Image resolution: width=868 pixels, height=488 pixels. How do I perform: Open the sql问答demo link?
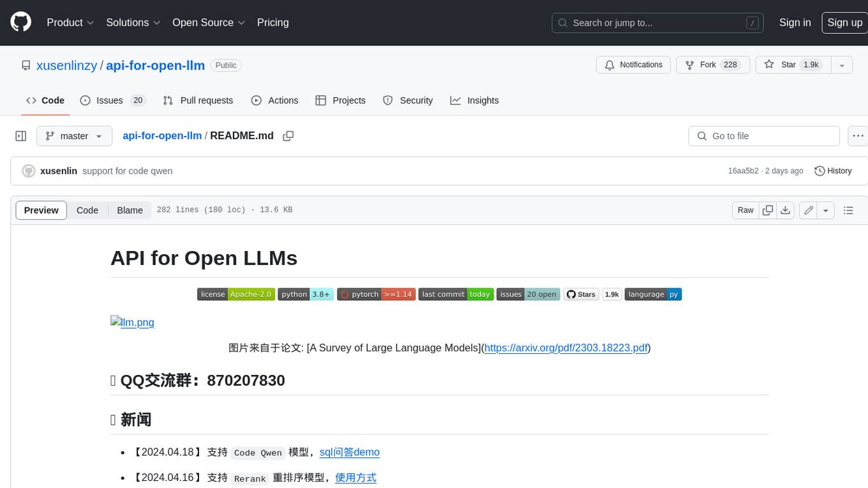[350, 452]
